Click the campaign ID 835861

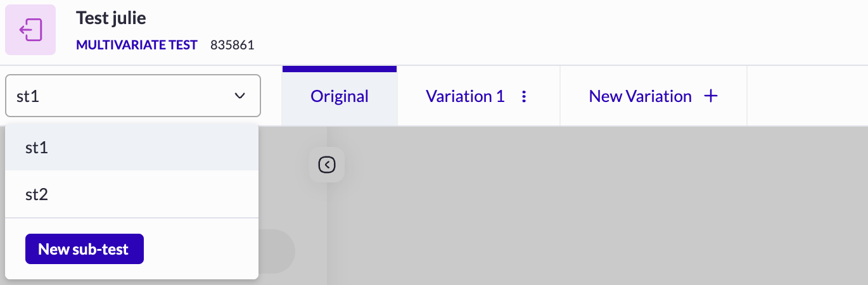point(233,45)
